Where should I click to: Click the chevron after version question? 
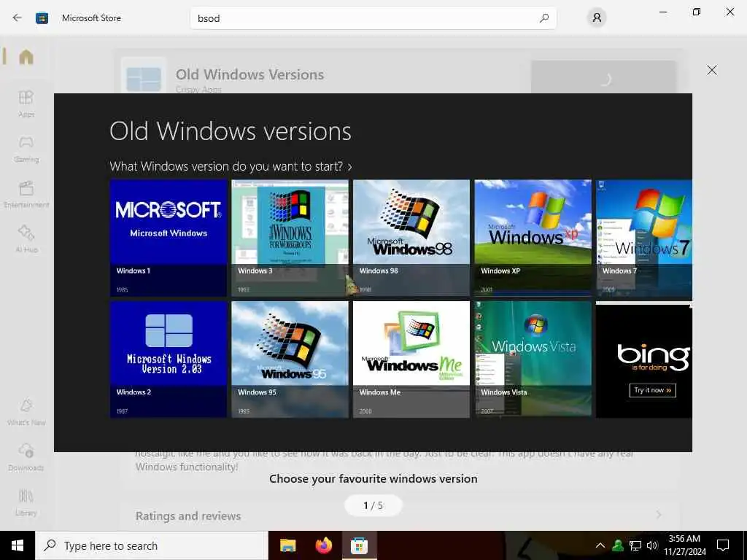click(x=349, y=167)
